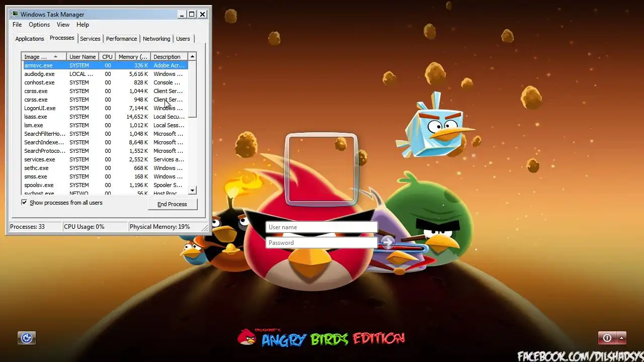Screen dimensions: 644x362
Task: Select the spoolsv.exe process row
Action: point(105,185)
